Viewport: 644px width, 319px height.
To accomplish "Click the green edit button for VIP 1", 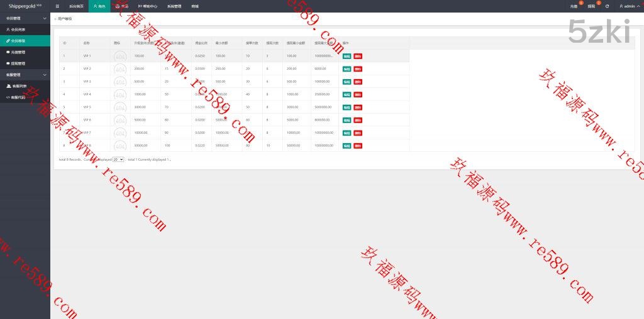I will tap(347, 56).
